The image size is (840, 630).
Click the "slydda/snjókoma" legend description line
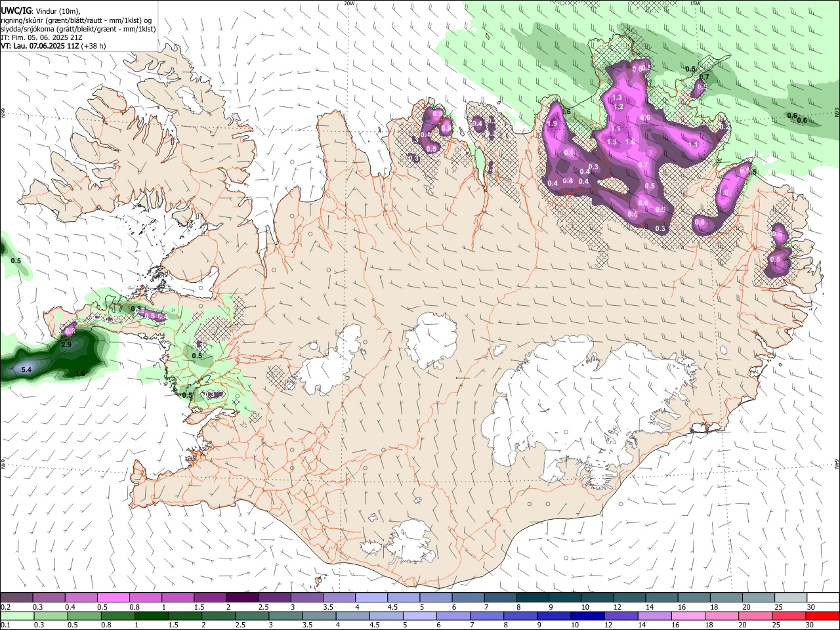(x=78, y=29)
